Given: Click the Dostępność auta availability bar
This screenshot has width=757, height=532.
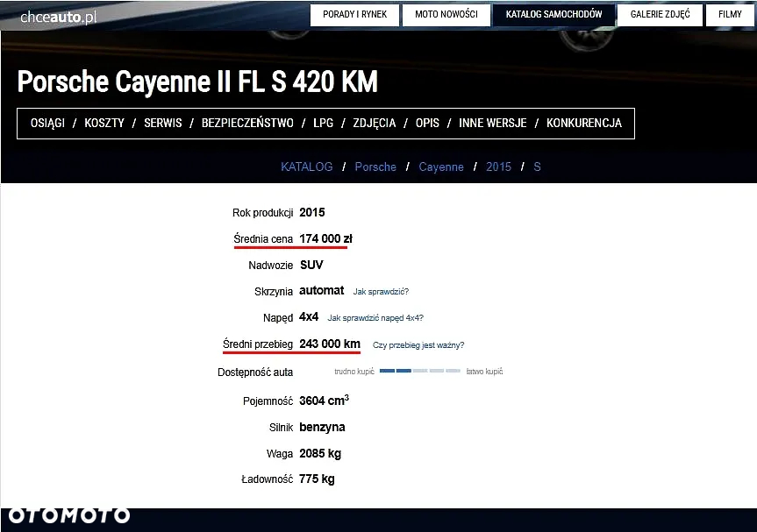Looking at the screenshot, I should coord(420,371).
